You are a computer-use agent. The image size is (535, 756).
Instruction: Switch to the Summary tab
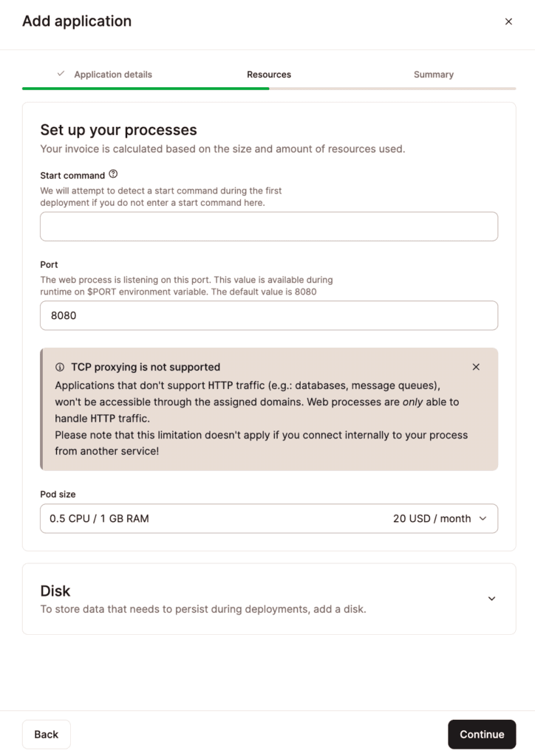[433, 75]
